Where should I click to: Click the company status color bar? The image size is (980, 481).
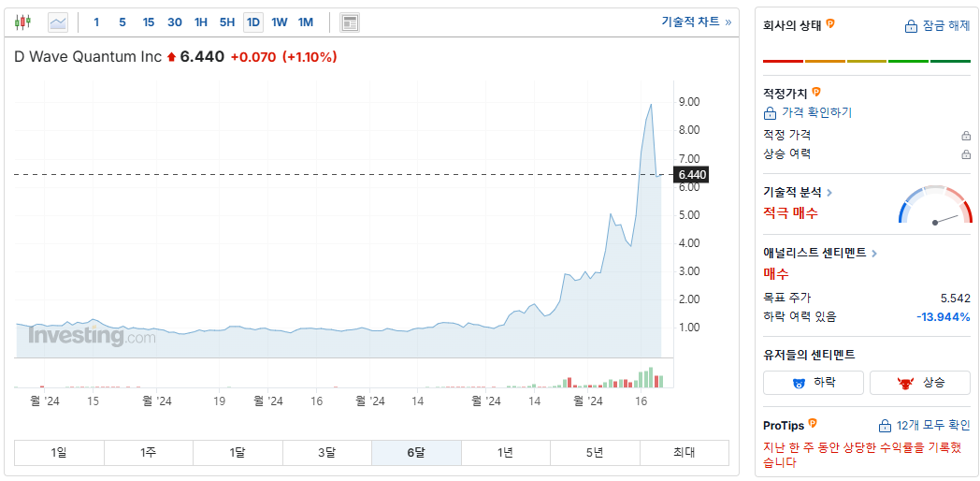[867, 62]
